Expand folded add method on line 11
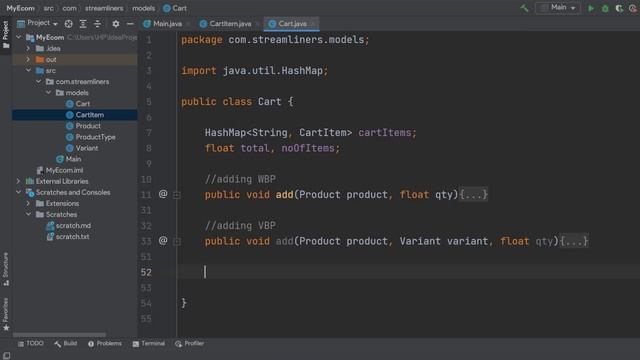Image resolution: width=640 pixels, height=360 pixels. pos(177,195)
